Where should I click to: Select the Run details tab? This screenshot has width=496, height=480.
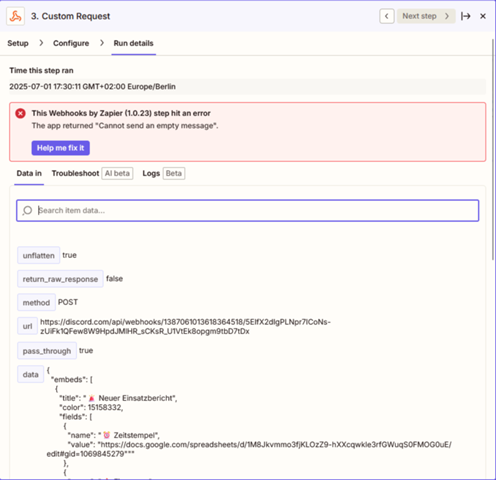point(133,43)
